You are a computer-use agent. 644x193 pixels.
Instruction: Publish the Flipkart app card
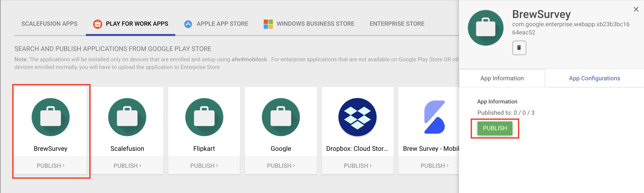[x=204, y=166]
